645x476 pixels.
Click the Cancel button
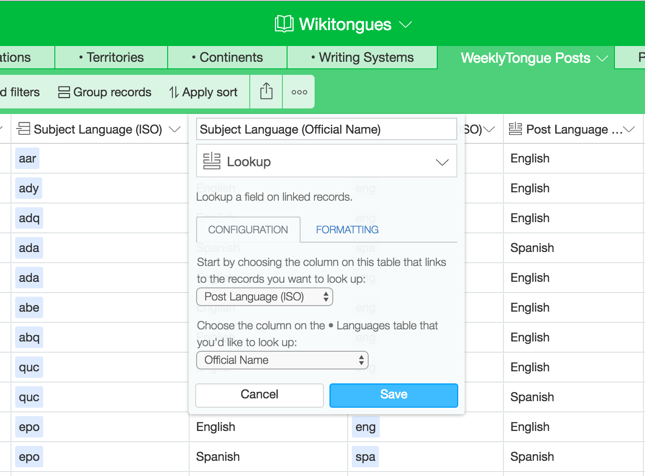[260, 395]
